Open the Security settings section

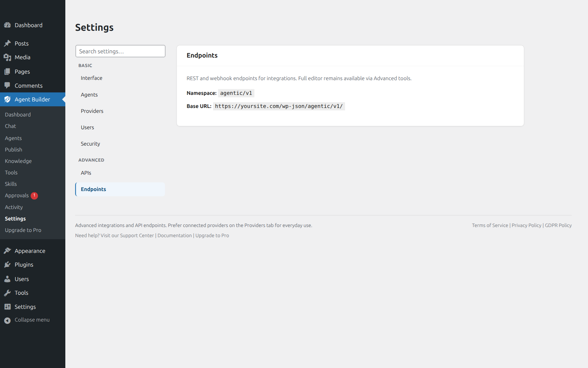point(120,144)
